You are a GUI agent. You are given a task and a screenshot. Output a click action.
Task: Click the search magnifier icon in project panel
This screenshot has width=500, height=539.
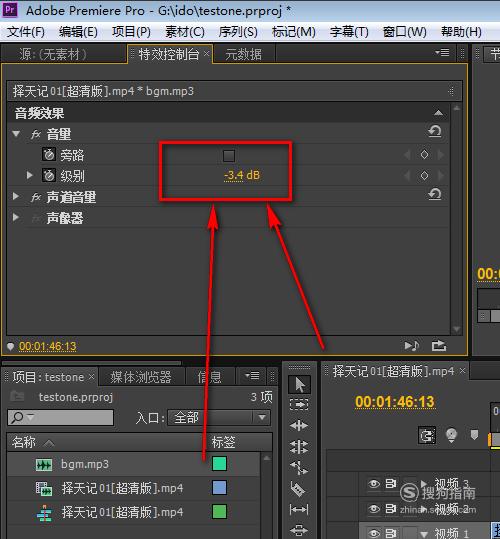(17, 417)
